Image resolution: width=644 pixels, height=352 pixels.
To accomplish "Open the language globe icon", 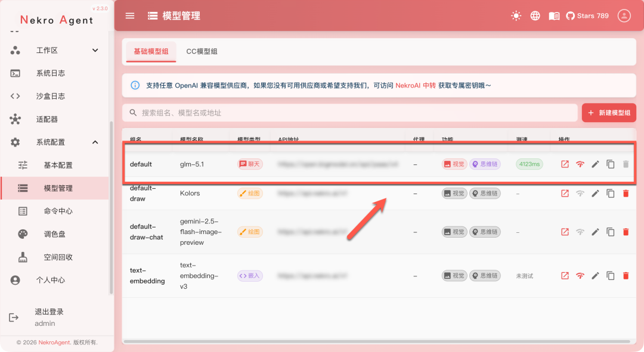I will tap(535, 15).
